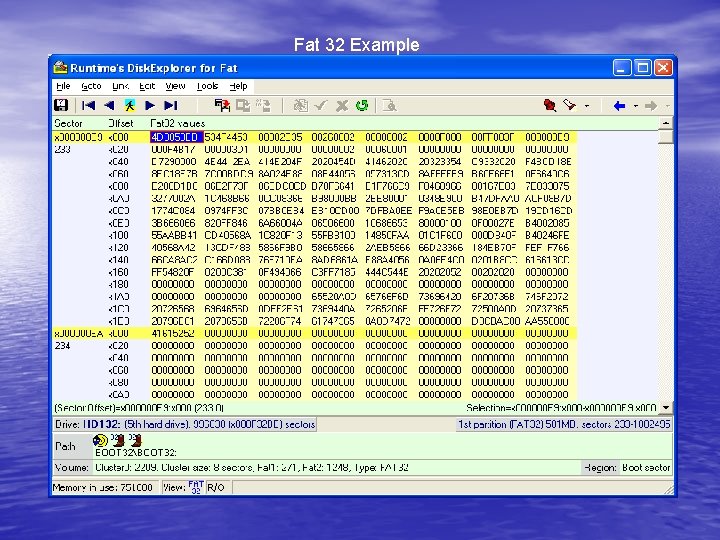The image size is (720, 540).
Task: Click the DiskExplorer title bar app icon
Action: coord(60,68)
